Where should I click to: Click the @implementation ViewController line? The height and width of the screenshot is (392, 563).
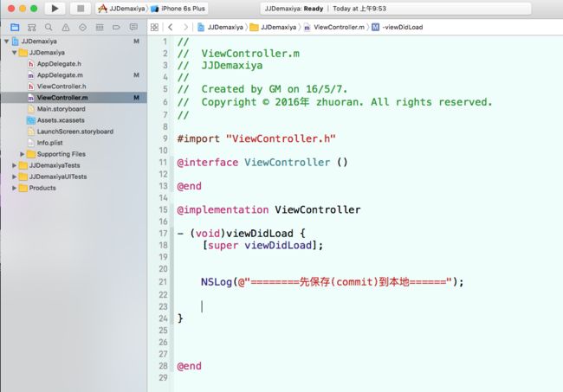click(269, 209)
